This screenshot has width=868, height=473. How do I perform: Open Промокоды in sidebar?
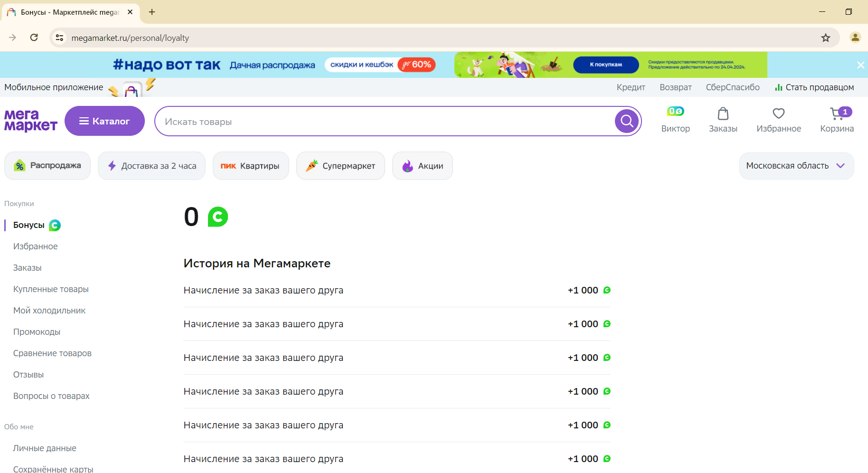(37, 332)
